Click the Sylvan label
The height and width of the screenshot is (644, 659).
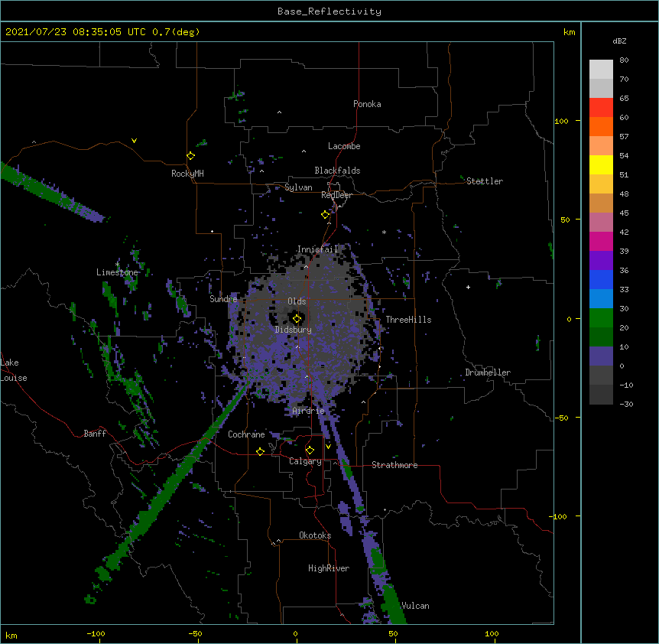pyautogui.click(x=298, y=187)
